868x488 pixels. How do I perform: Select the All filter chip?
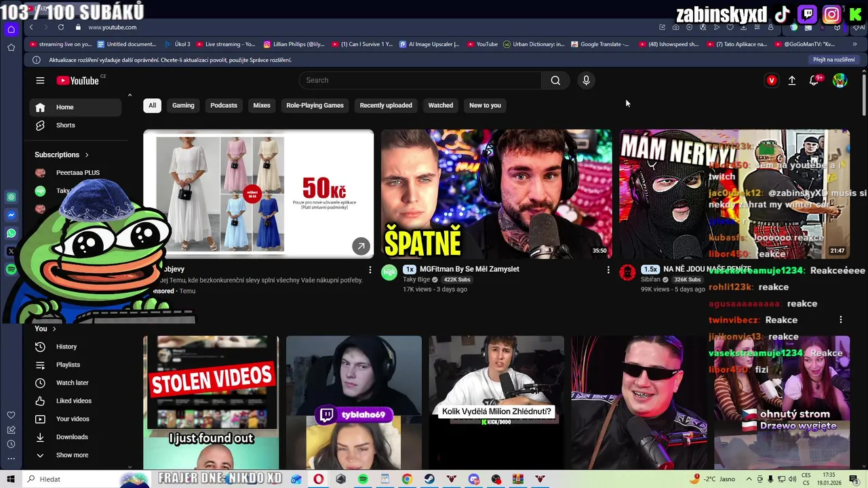point(152,105)
